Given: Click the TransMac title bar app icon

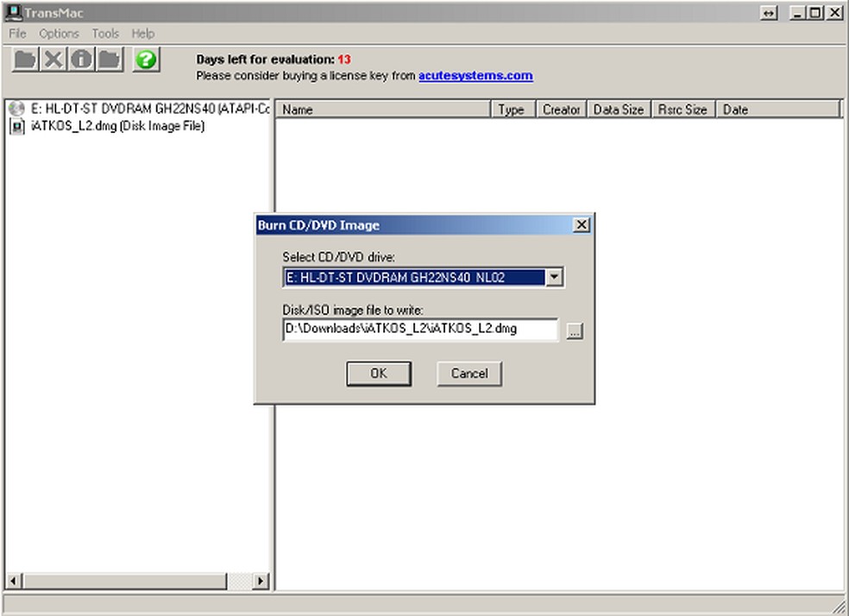Looking at the screenshot, I should click(13, 12).
